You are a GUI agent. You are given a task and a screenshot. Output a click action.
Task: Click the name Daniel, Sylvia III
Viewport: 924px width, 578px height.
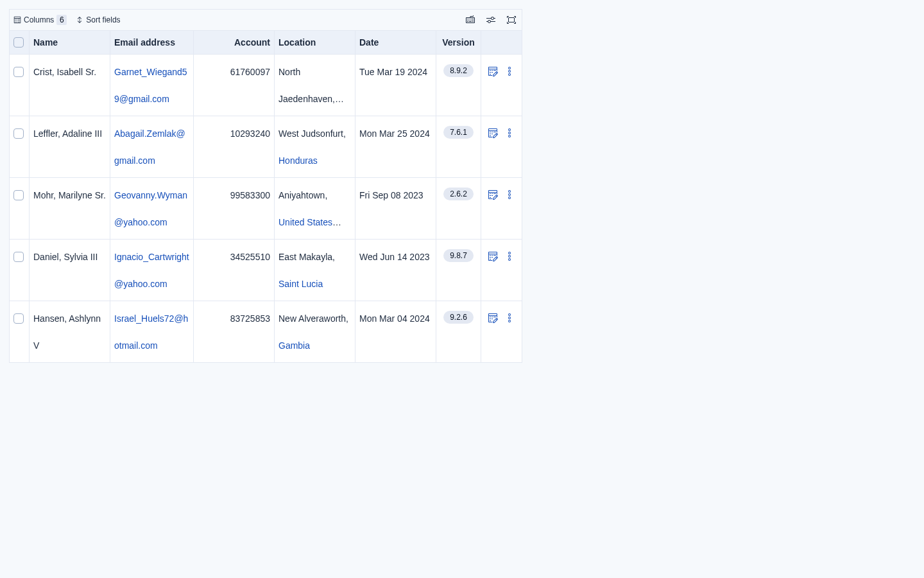(65, 257)
